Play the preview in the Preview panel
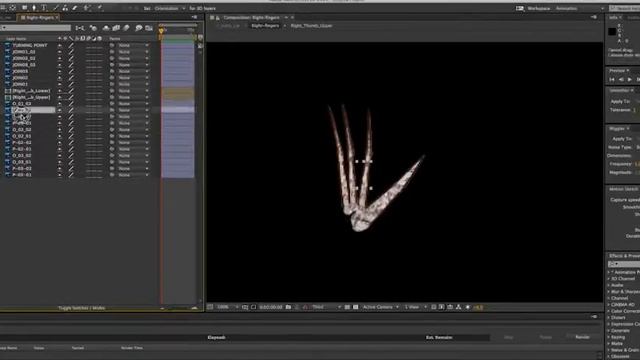Image resolution: width=640 pixels, height=360 pixels. coord(630,80)
